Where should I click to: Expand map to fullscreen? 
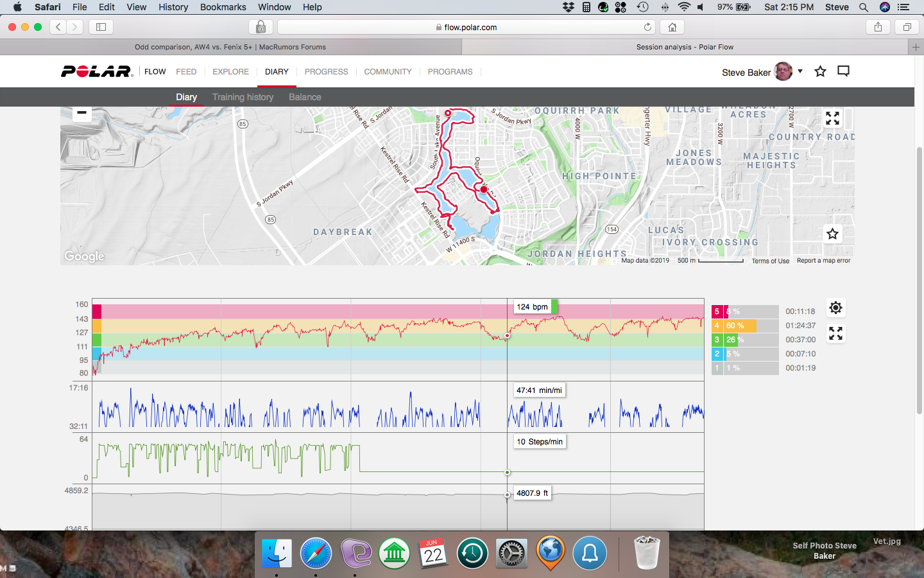tap(832, 118)
